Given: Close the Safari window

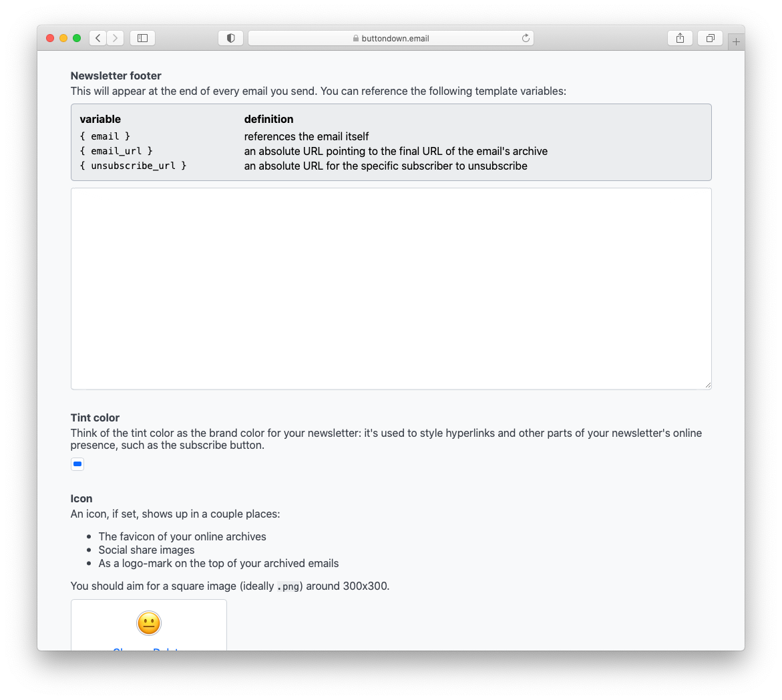Looking at the screenshot, I should coord(50,38).
